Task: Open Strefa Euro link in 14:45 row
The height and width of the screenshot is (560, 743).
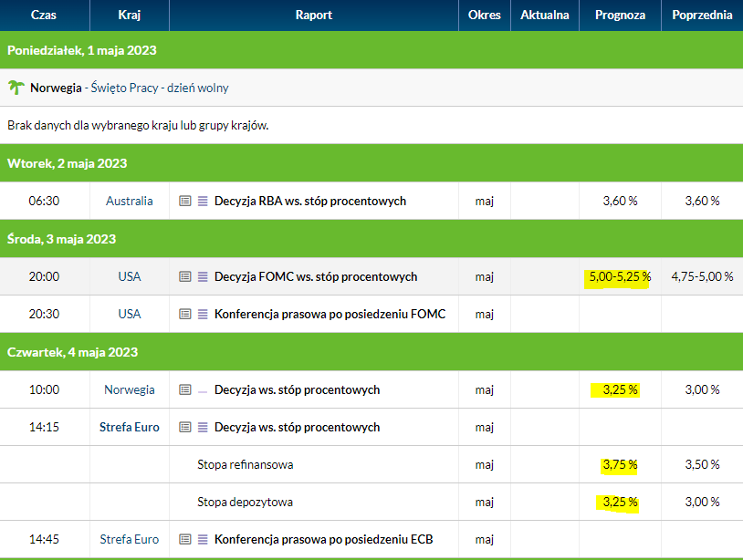Action: [130, 539]
